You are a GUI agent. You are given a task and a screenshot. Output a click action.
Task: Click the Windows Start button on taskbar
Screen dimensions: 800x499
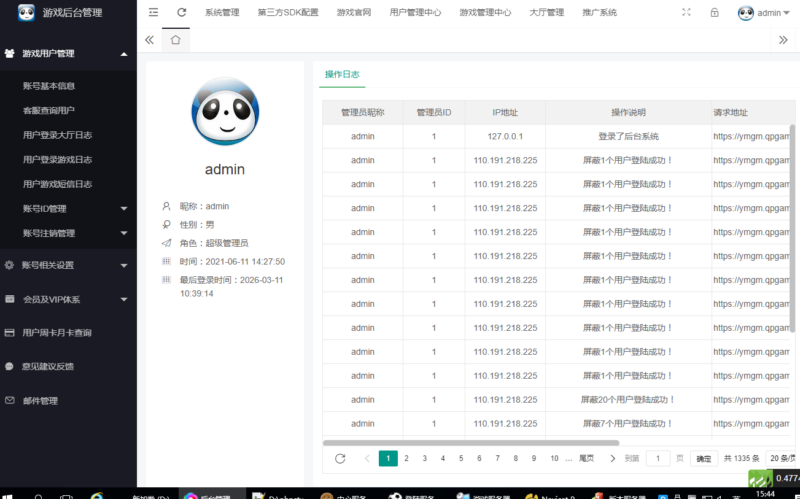point(9,496)
